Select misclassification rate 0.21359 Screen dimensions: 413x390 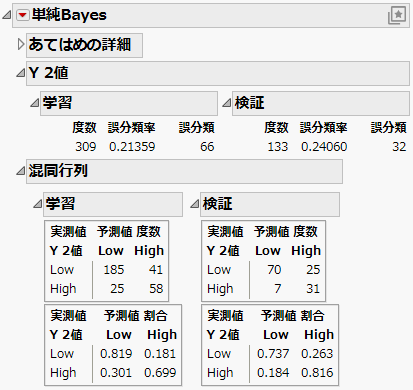[x=132, y=147]
